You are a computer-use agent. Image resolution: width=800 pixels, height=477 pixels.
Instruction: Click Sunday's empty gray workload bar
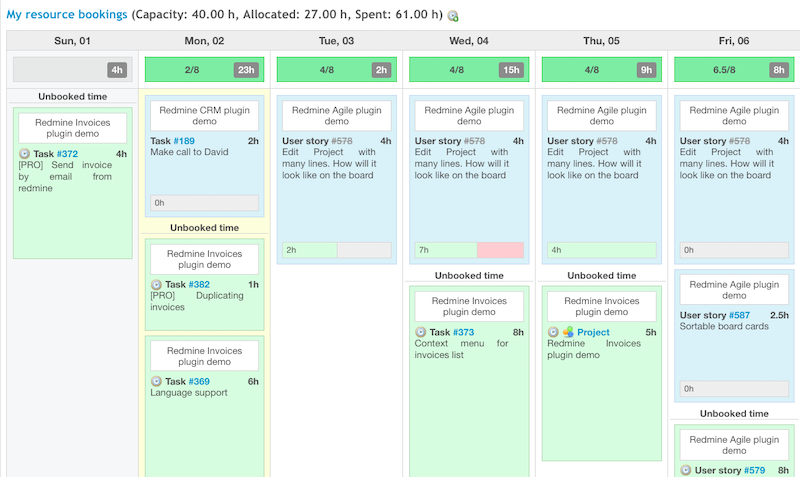pos(60,70)
